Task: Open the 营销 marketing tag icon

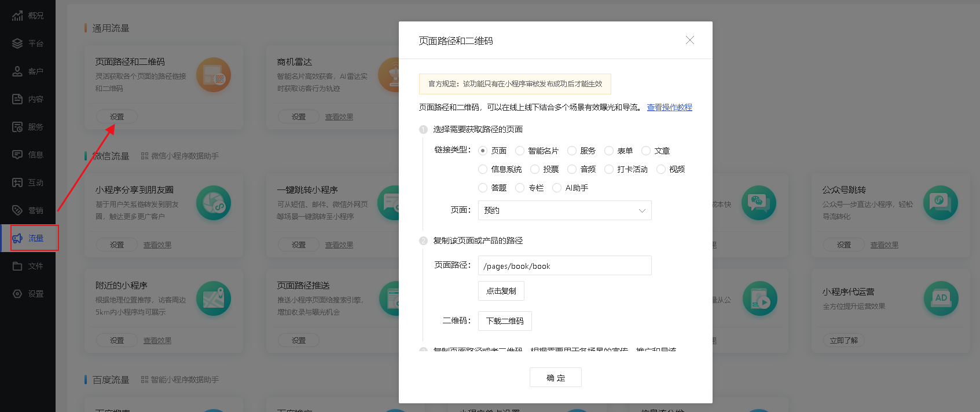Action: 17,210
